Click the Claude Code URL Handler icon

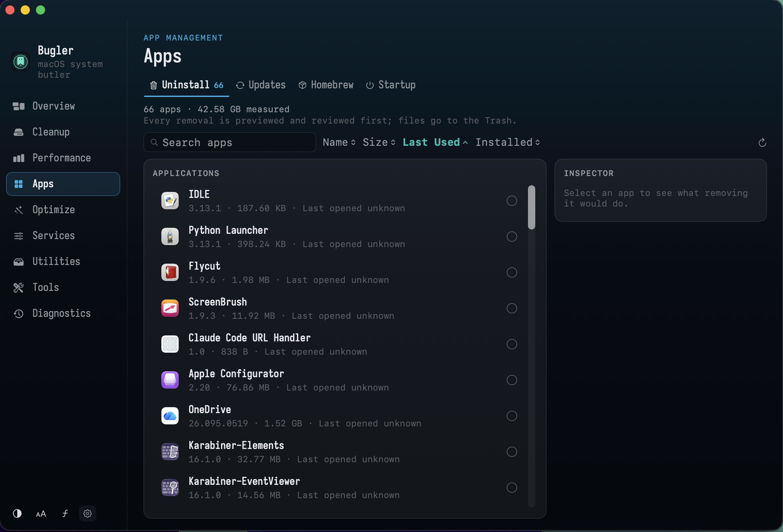170,344
